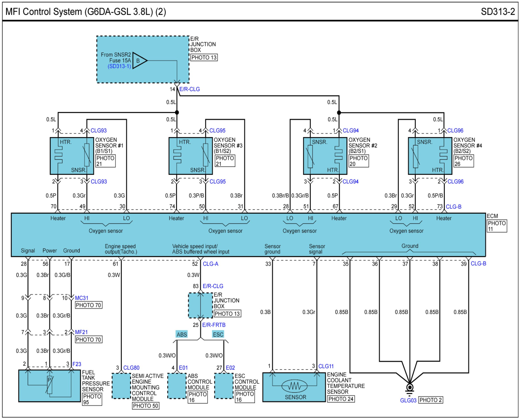
Task: Open the E01 connector link
Action: 183,368
